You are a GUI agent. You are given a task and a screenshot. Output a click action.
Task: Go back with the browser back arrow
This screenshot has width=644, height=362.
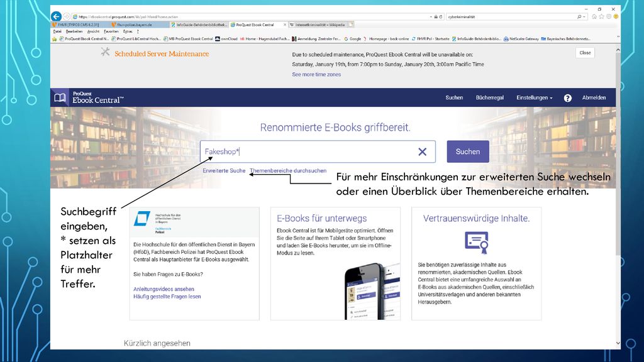point(56,16)
